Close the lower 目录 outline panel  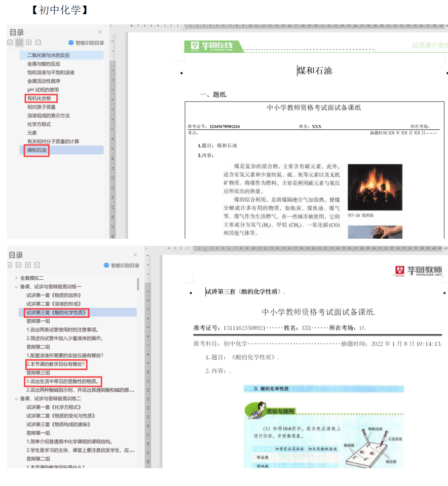pyautogui.click(x=135, y=254)
